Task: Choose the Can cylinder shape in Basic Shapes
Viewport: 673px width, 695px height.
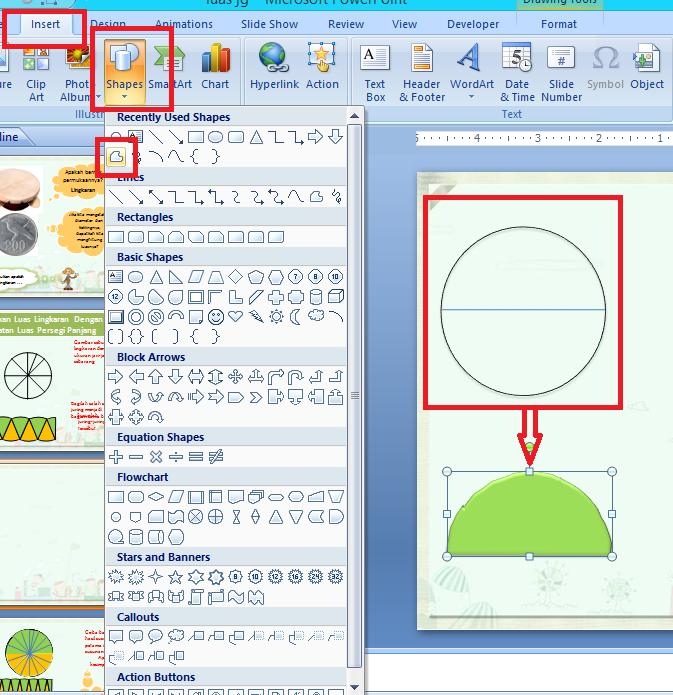Action: coord(316,297)
